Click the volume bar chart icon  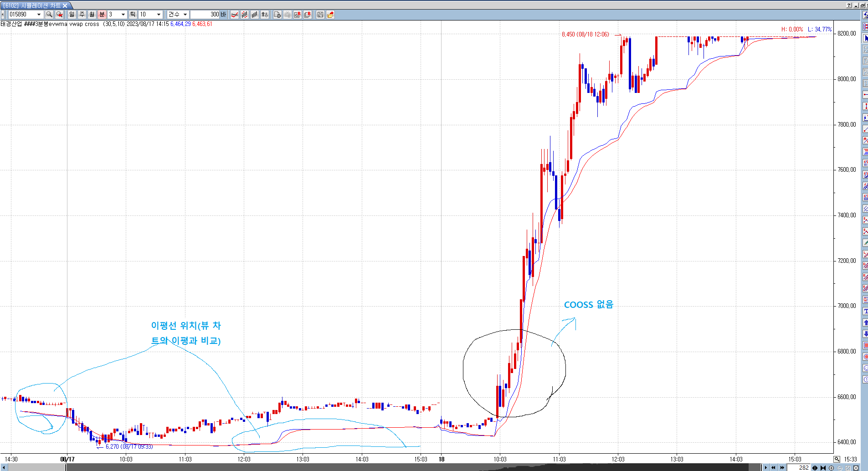click(x=255, y=15)
